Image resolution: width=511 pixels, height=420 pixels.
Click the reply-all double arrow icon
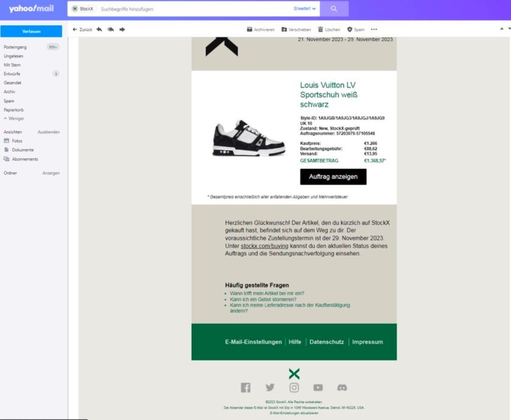[x=111, y=29]
